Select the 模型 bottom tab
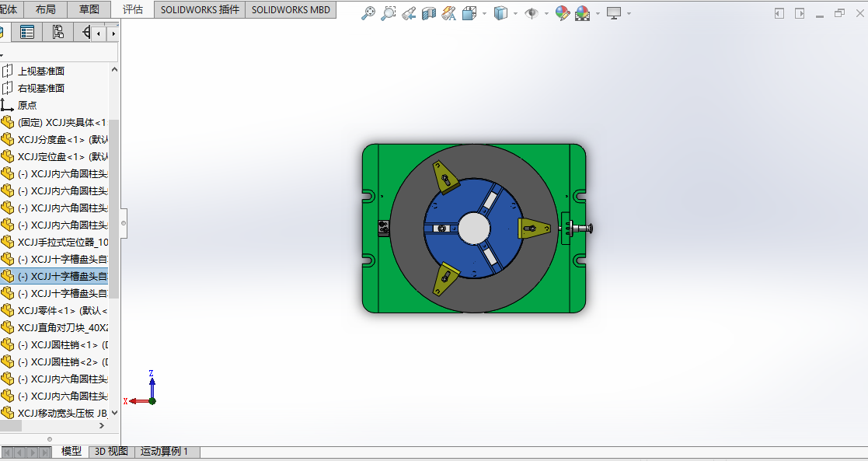Screen dimensions: 868x461 (71, 452)
